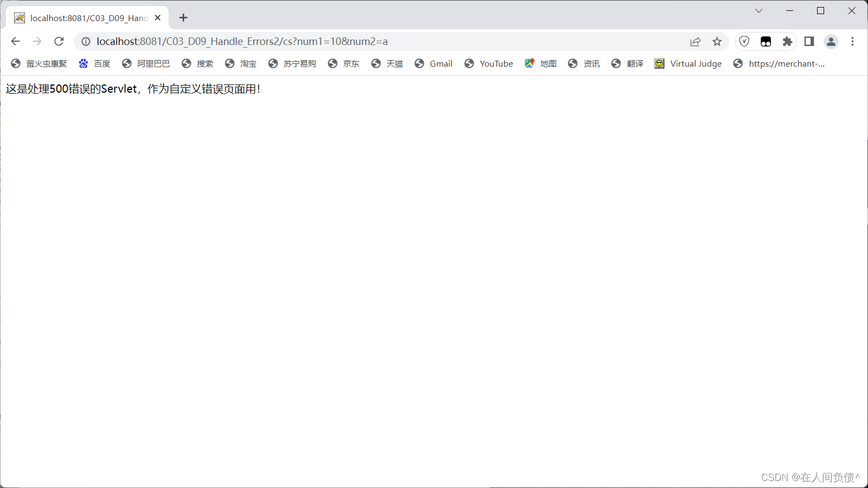Click the forward navigation arrow
Viewport: 868px width, 488px height.
coord(37,41)
